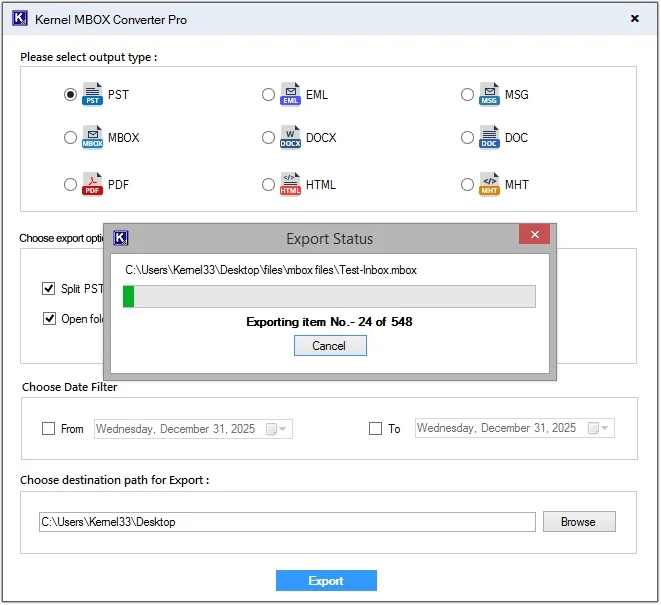This screenshot has width=661, height=605.
Task: Click 'Please select output type' label
Action: point(89,57)
